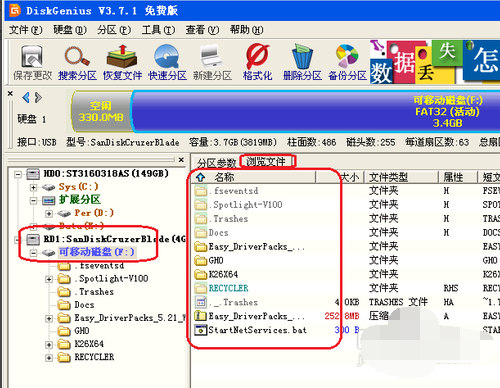Click the 保存更改 toolbar icon
This screenshot has height=388, width=500.
tap(32, 63)
